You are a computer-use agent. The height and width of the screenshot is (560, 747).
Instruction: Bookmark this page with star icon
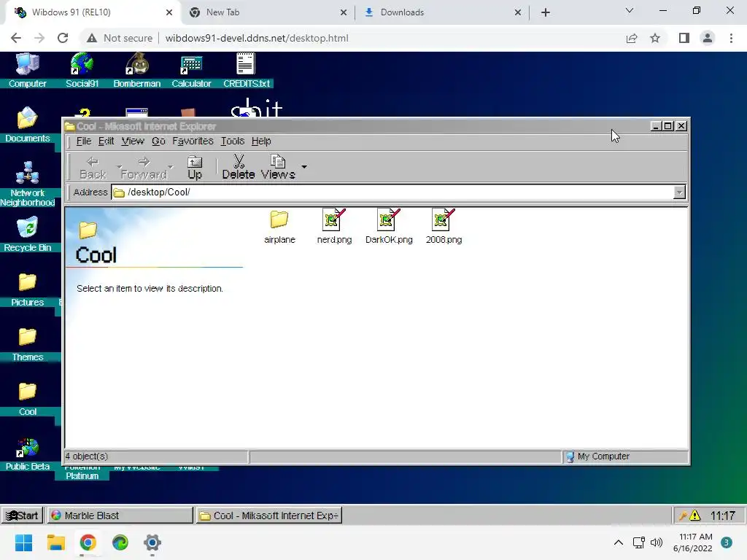(x=655, y=38)
